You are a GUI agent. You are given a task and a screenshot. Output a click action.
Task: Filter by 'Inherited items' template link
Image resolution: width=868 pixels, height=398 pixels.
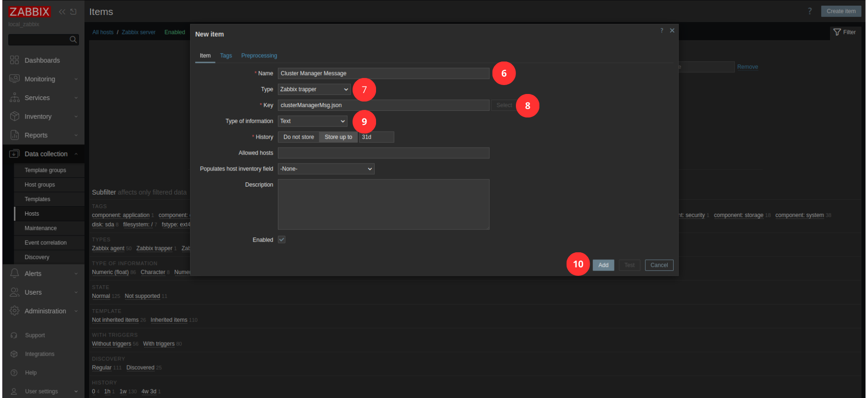(169, 320)
